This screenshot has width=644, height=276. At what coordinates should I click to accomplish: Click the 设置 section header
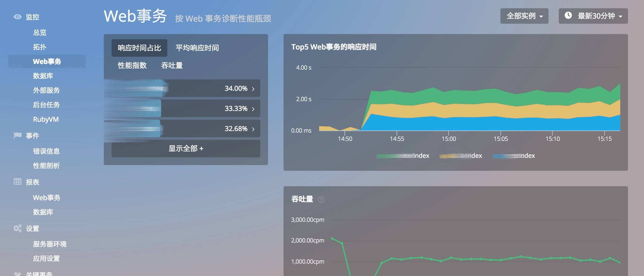[33, 229]
